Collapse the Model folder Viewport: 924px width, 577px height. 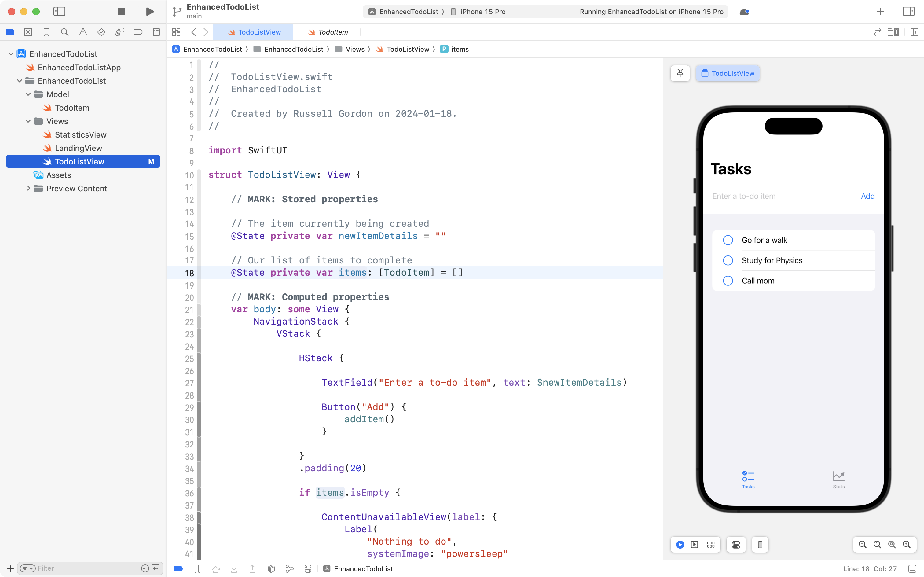tap(28, 94)
